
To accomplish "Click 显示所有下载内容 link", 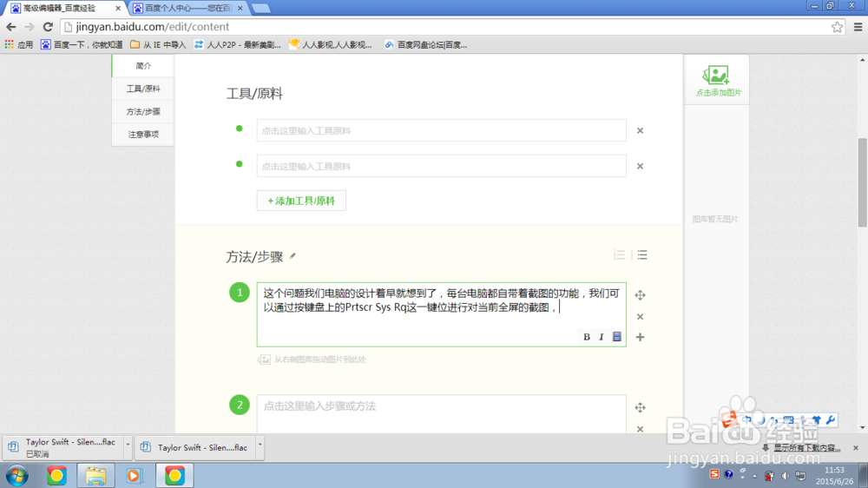I will [x=807, y=447].
